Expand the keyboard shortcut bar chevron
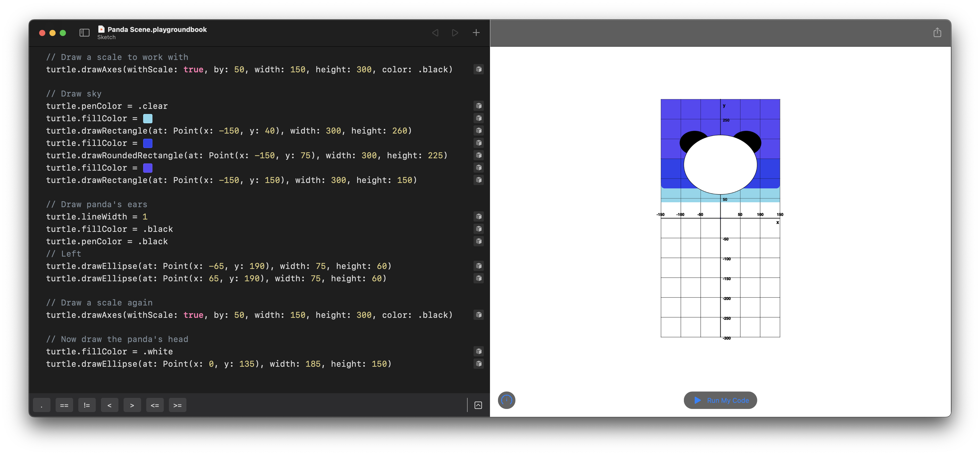Viewport: 980px width, 455px height. pos(478,405)
